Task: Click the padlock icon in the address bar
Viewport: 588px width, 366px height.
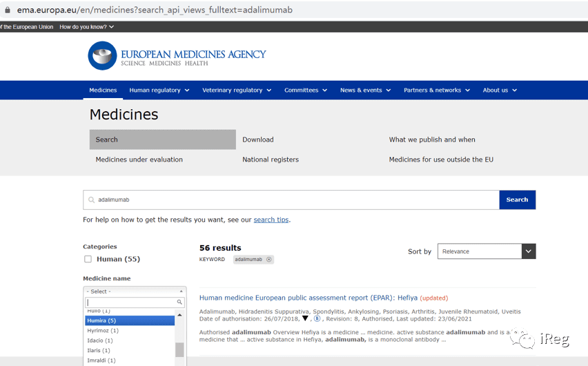Action: pyautogui.click(x=8, y=10)
